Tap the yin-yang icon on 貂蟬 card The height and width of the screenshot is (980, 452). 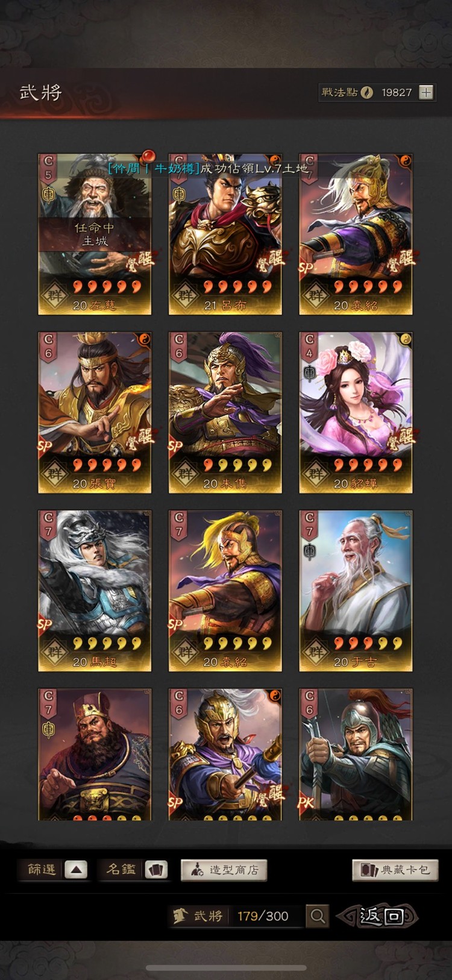[x=406, y=339]
